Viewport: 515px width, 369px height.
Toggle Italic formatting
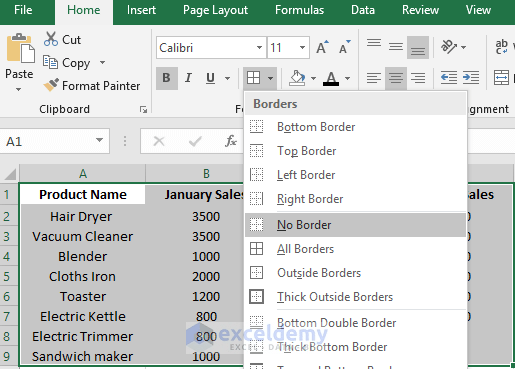(188, 78)
